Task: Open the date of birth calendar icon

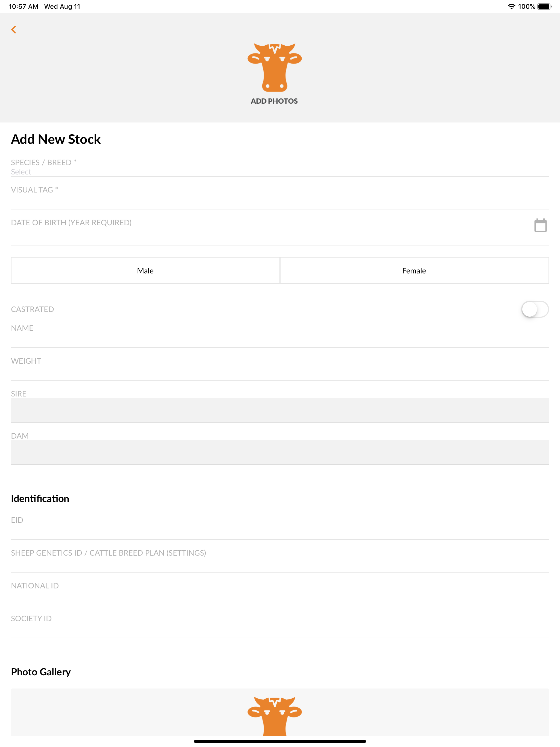Action: click(540, 225)
